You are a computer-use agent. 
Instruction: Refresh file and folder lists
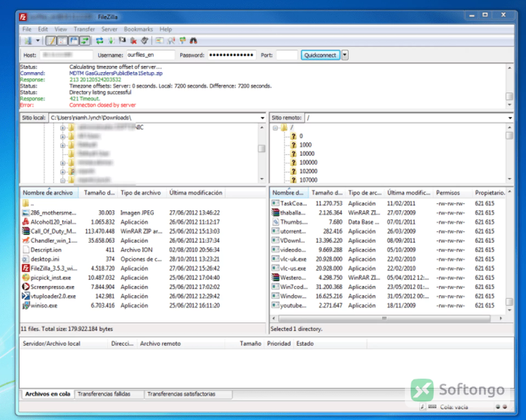[99, 41]
